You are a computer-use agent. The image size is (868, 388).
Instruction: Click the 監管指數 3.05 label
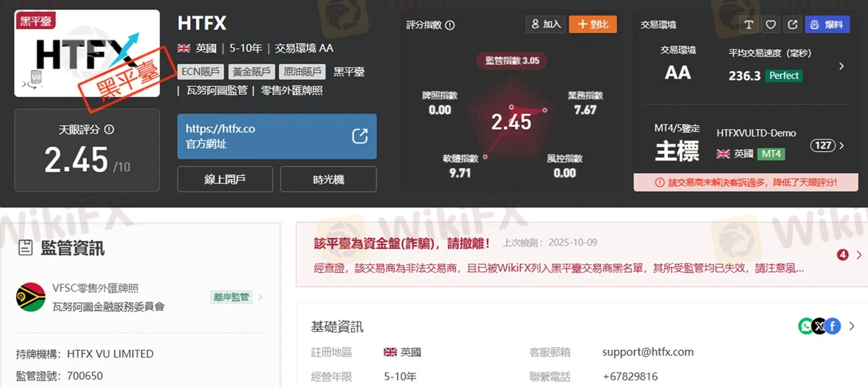click(x=512, y=61)
